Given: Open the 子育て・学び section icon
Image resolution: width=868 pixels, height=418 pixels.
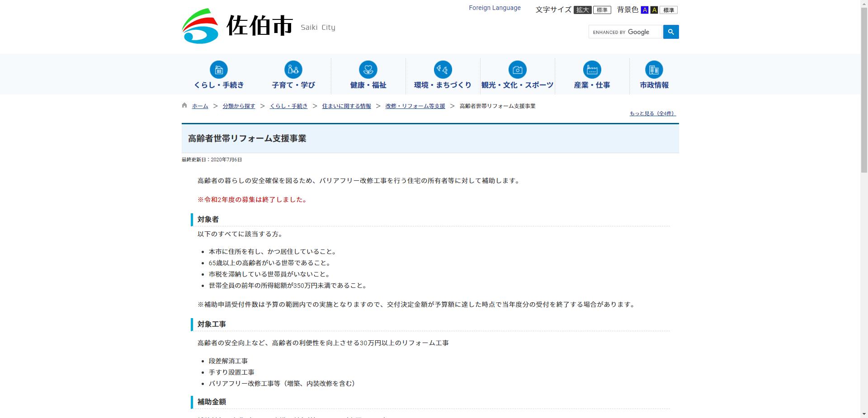Looking at the screenshot, I should (293, 70).
